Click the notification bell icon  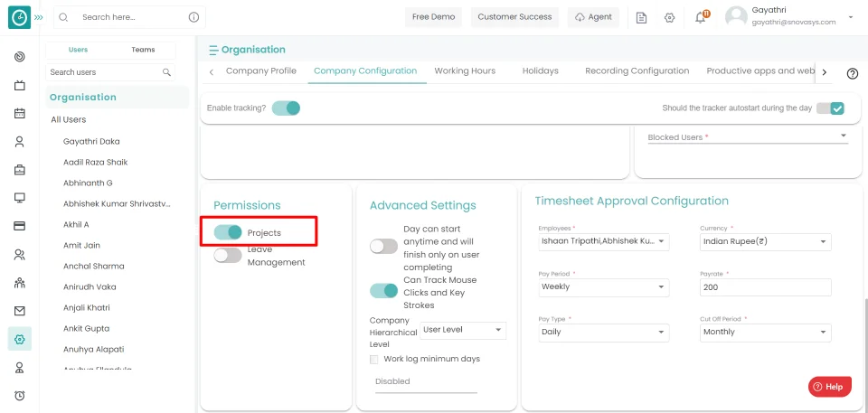(x=701, y=17)
